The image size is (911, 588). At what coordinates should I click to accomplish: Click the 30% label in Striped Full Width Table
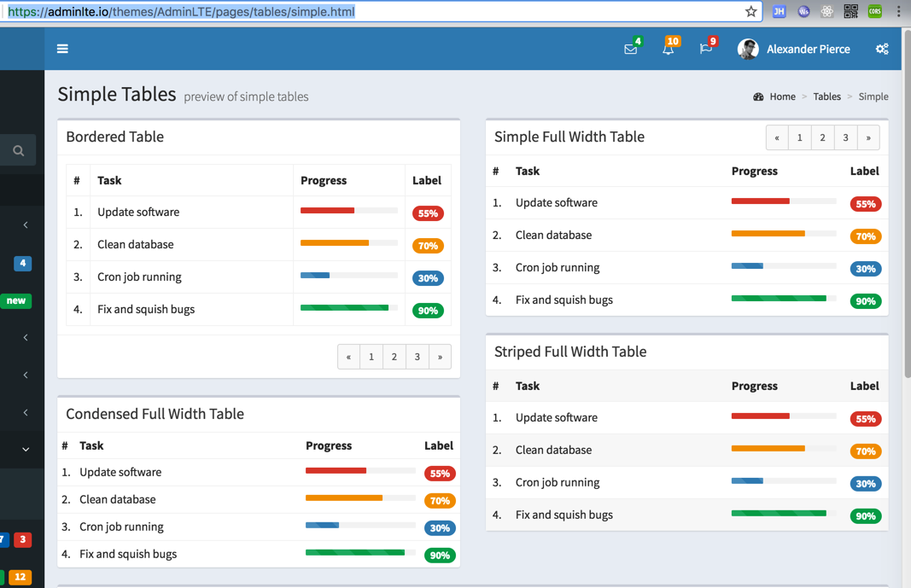pyautogui.click(x=865, y=484)
